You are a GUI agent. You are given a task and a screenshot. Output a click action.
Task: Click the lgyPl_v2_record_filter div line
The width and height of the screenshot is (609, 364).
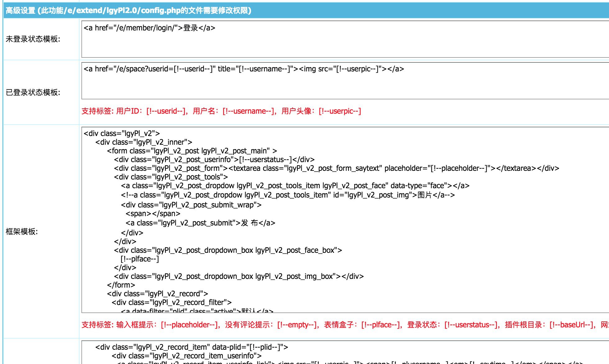point(172,303)
